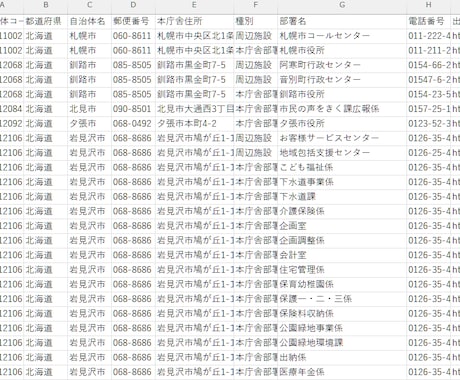Click phone number 0157-25-1 cell
The height and width of the screenshot is (380, 460).
[428, 109]
